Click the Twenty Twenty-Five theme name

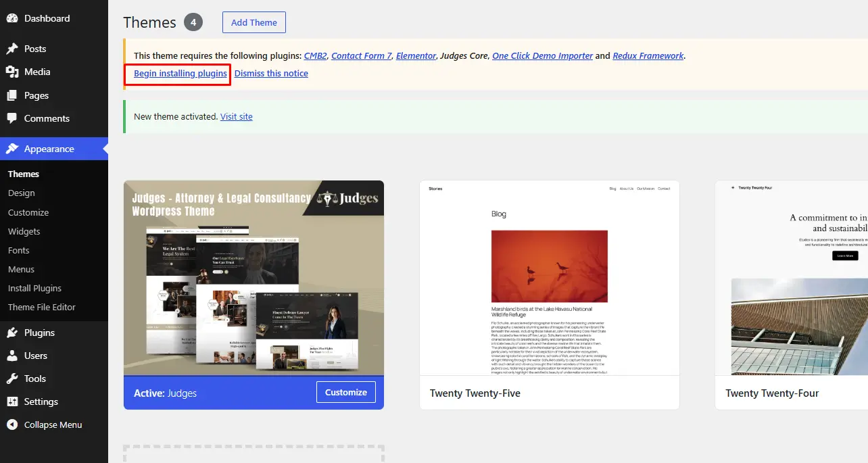[x=475, y=393]
